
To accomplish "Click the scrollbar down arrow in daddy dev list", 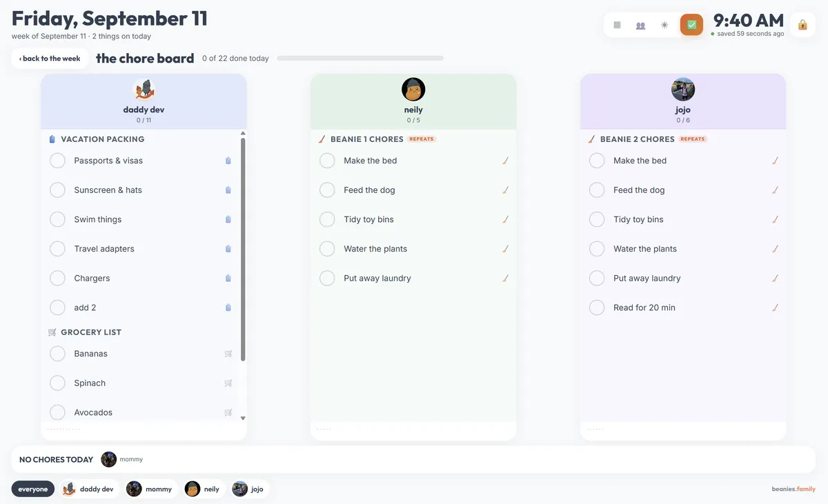I will (x=243, y=418).
